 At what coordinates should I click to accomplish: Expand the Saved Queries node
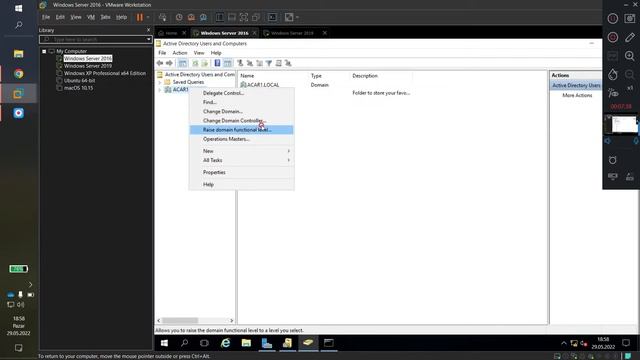point(160,82)
